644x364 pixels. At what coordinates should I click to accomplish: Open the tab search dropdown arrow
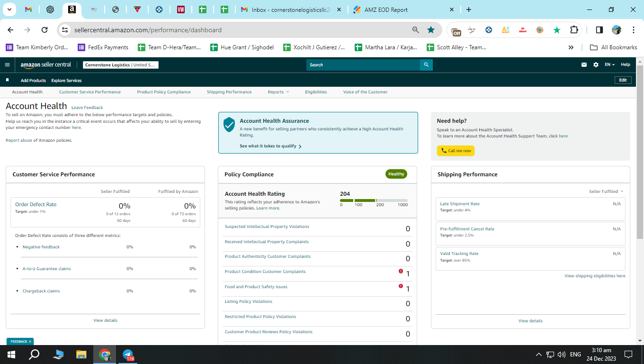(x=9, y=9)
